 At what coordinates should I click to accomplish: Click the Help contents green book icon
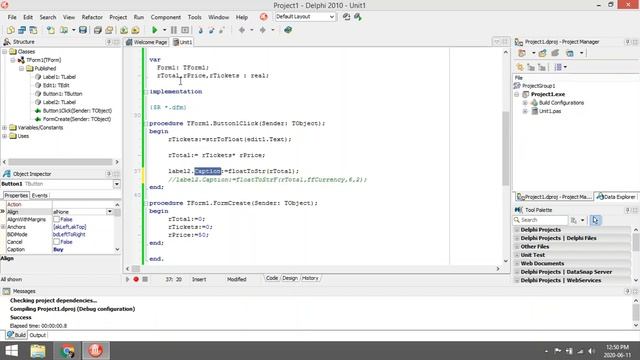pyautogui.click(x=288, y=30)
